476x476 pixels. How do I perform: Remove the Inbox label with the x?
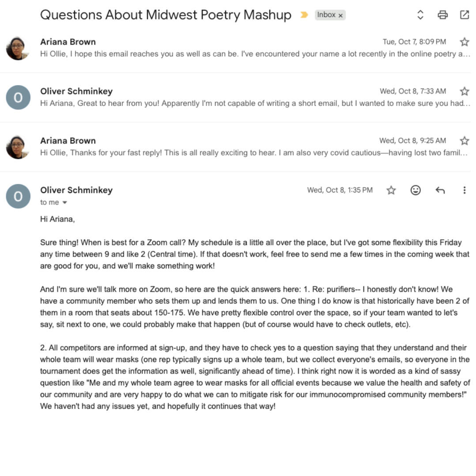point(340,15)
